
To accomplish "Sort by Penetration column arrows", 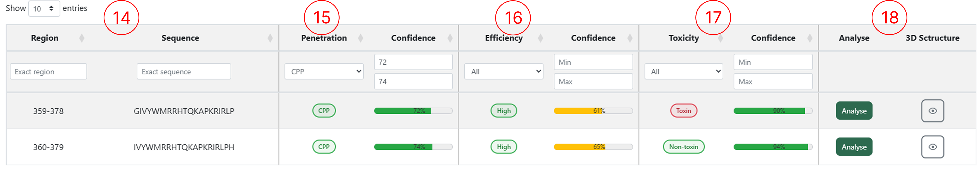I will [x=360, y=38].
